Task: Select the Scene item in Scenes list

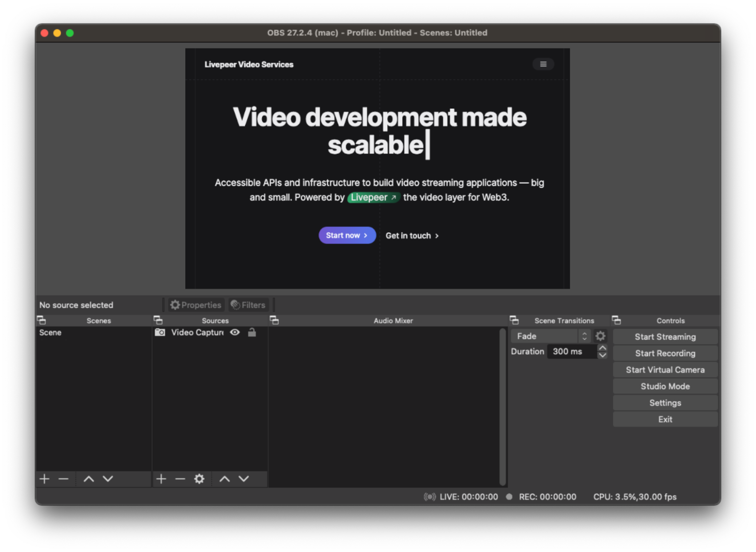Action: (x=50, y=332)
